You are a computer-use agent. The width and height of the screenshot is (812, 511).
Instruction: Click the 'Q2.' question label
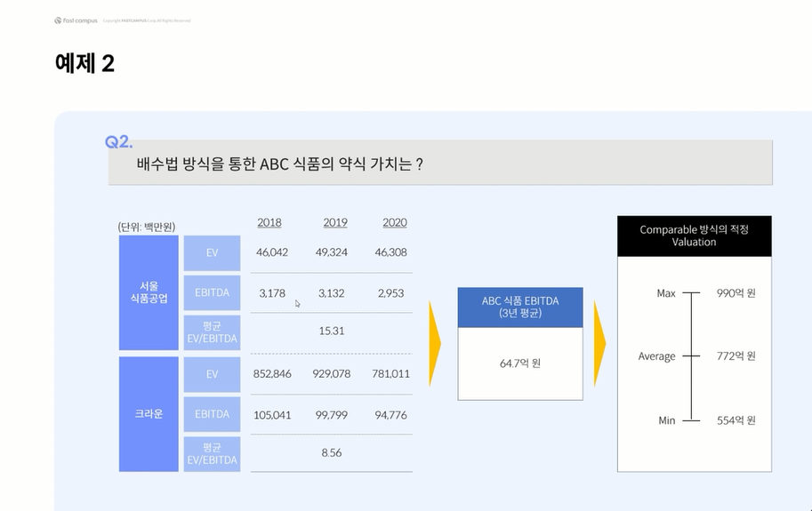118,141
